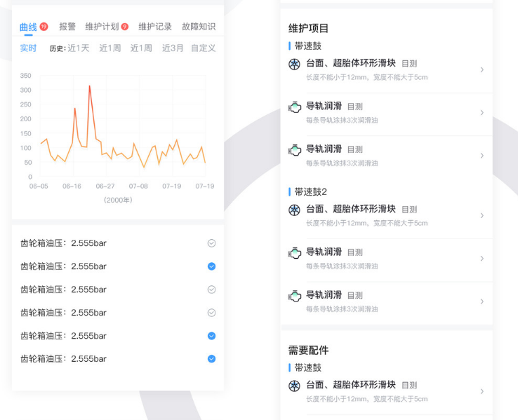The image size is (518, 420).
Task: Open chevron of 台面、超胎体环形滑块 in 需要配件
Action: point(482,392)
